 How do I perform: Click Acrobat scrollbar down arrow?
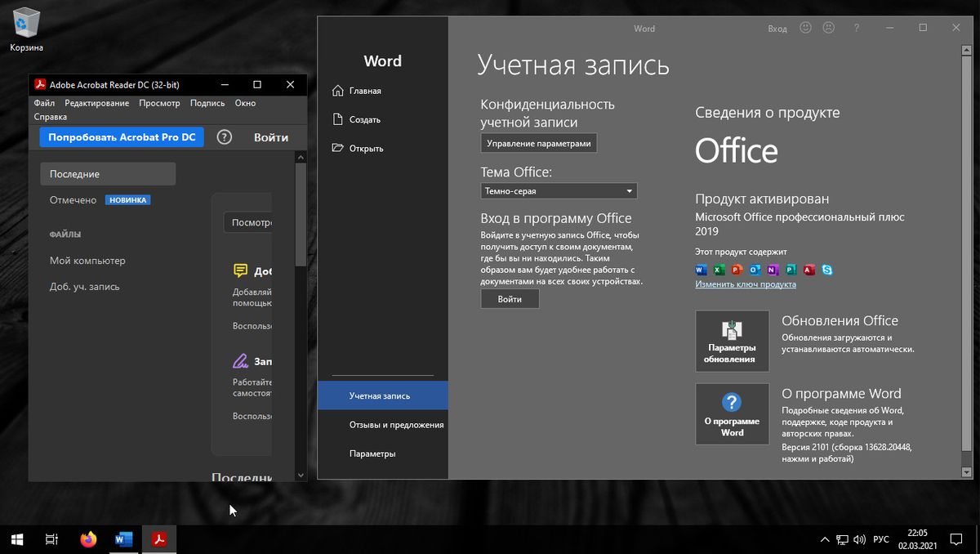301,475
